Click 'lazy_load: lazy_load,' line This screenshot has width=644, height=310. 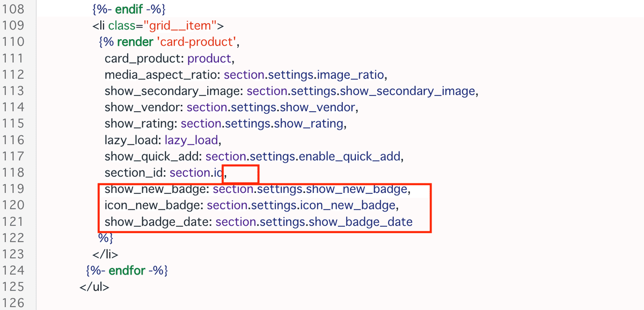(163, 140)
